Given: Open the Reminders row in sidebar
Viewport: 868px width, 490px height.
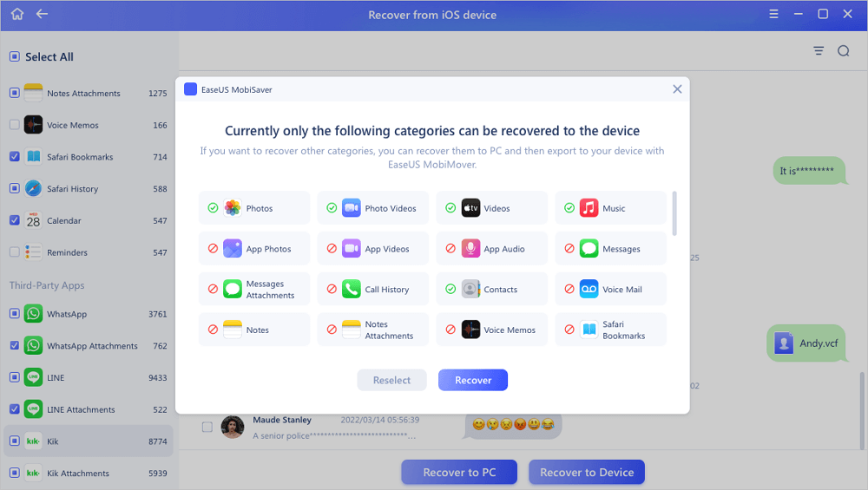Looking at the screenshot, I should pyautogui.click(x=89, y=252).
